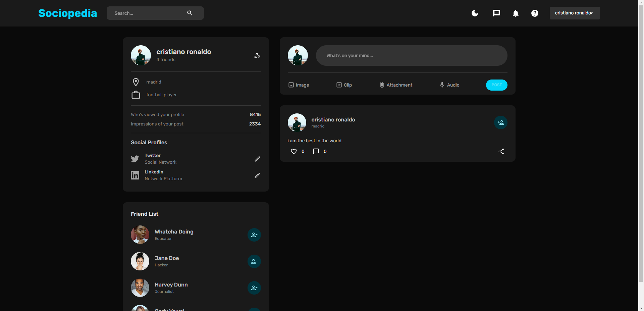Open cristiano ronaldo's name on the post
Screen dimensions: 644x311
333,119
